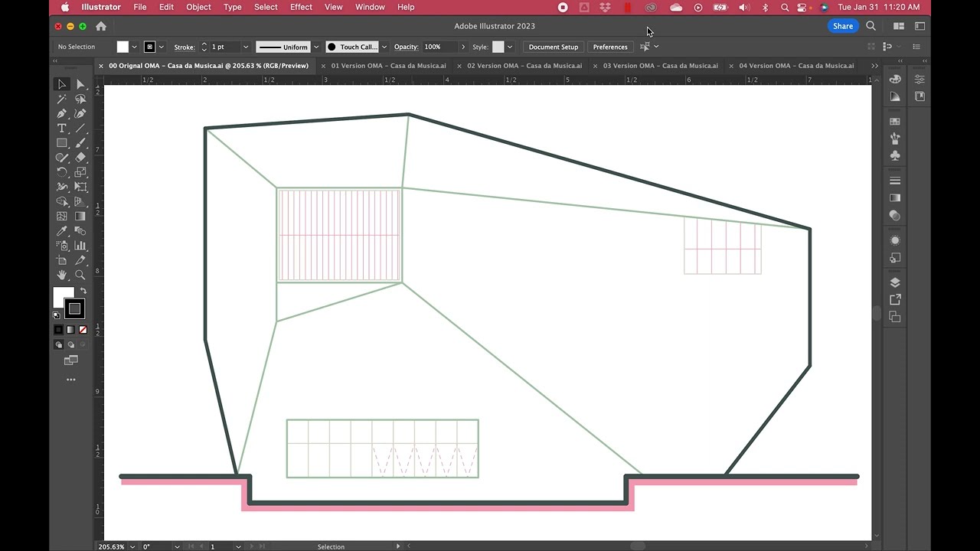Open the Layers panel icon
The image size is (980, 551).
pyautogui.click(x=895, y=282)
